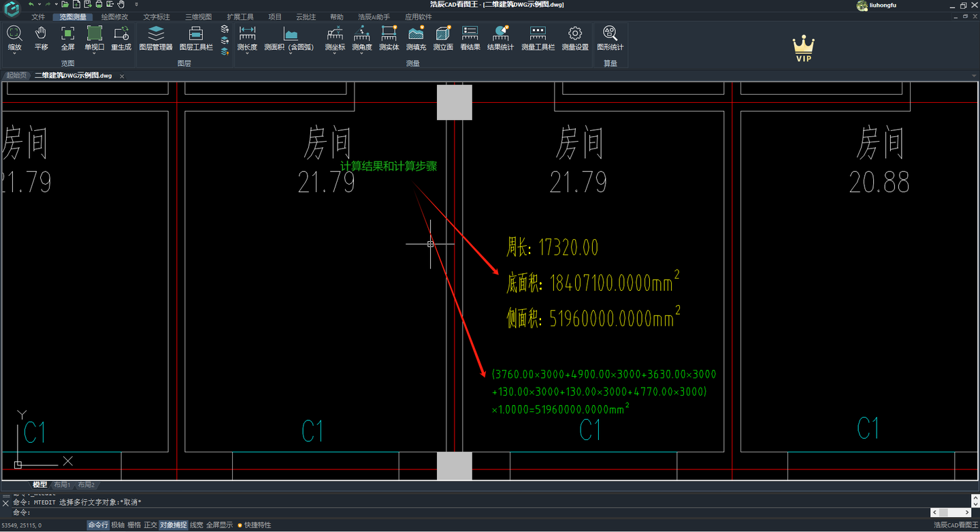The width and height of the screenshot is (980, 532).
Task: Switch to the 绘图修改 ribbon tab
Action: [x=114, y=16]
